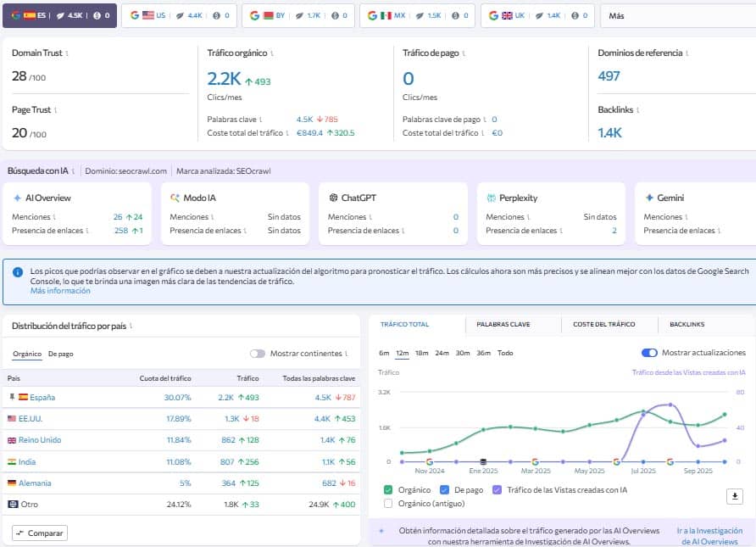Switch to the Palabras Clave tab
The image size is (756, 547).
[x=503, y=324]
